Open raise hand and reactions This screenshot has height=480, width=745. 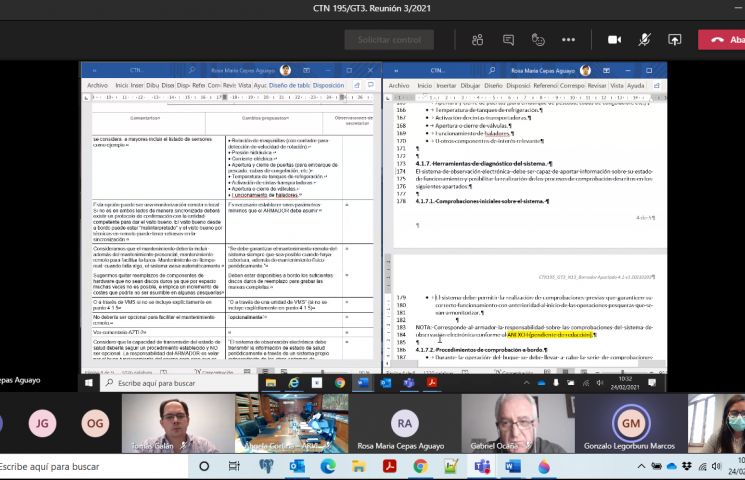point(538,40)
